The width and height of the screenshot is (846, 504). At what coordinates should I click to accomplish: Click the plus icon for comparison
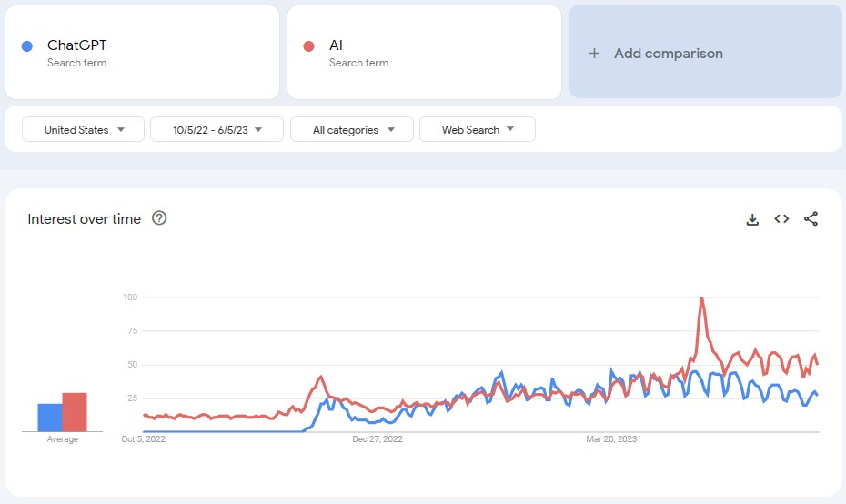pos(594,54)
